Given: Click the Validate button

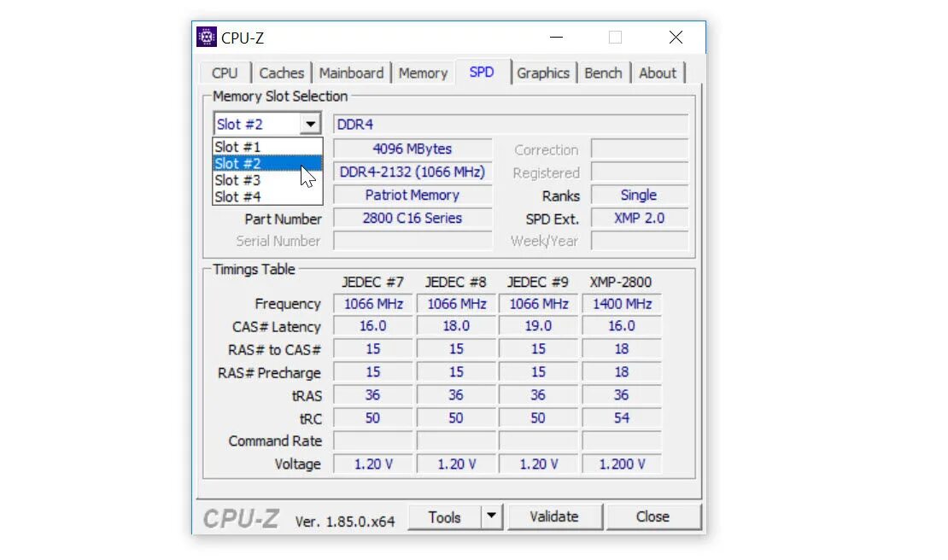Looking at the screenshot, I should pos(554,517).
